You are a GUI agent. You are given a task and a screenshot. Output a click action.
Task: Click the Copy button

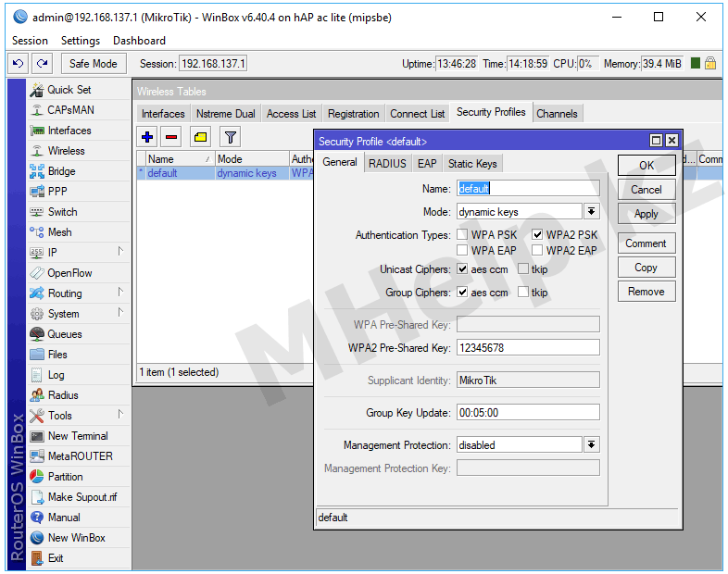[646, 268]
